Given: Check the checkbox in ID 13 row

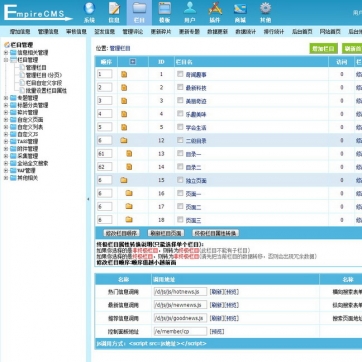Looking at the screenshot, I should point(180,153).
